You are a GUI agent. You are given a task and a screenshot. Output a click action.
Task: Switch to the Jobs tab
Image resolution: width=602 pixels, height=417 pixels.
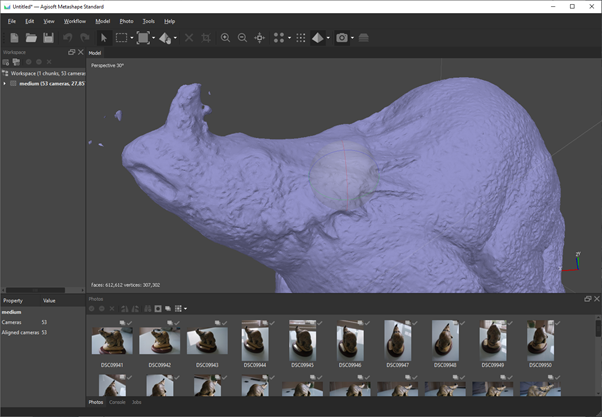(137, 402)
